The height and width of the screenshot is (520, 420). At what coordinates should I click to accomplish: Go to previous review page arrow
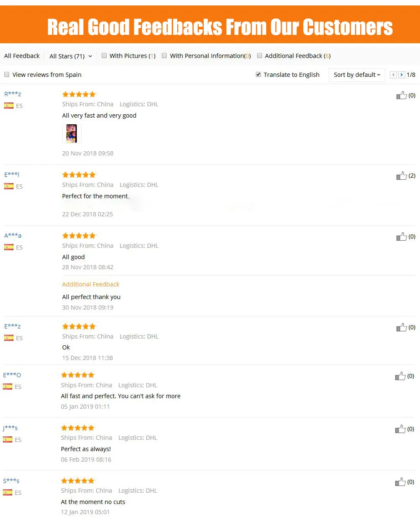coord(393,75)
